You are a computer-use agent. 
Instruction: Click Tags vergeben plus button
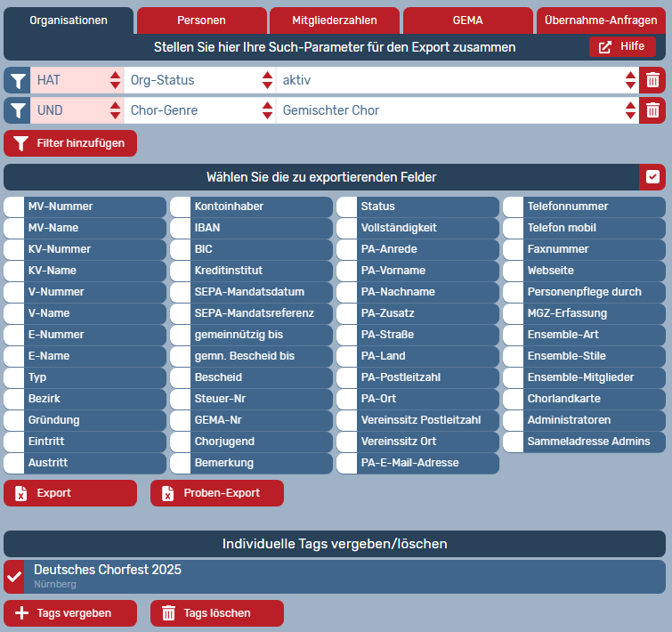[x=70, y=613]
